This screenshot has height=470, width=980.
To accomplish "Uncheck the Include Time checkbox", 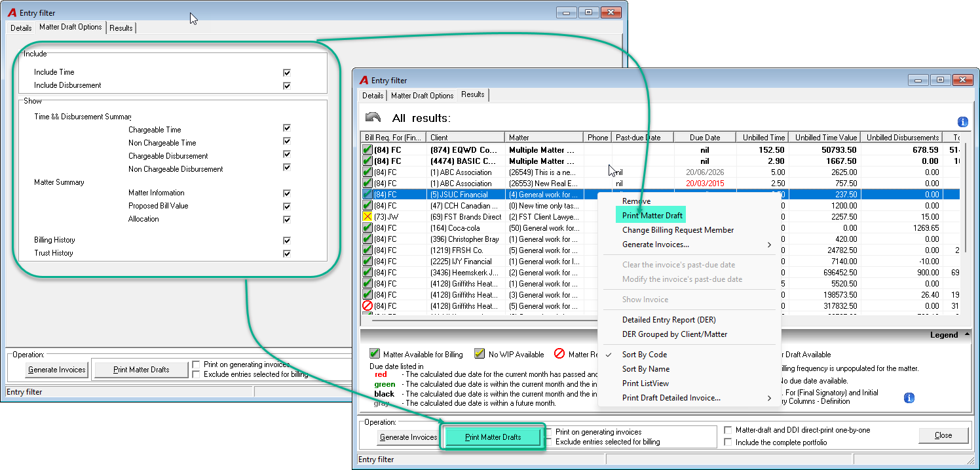I will point(286,73).
